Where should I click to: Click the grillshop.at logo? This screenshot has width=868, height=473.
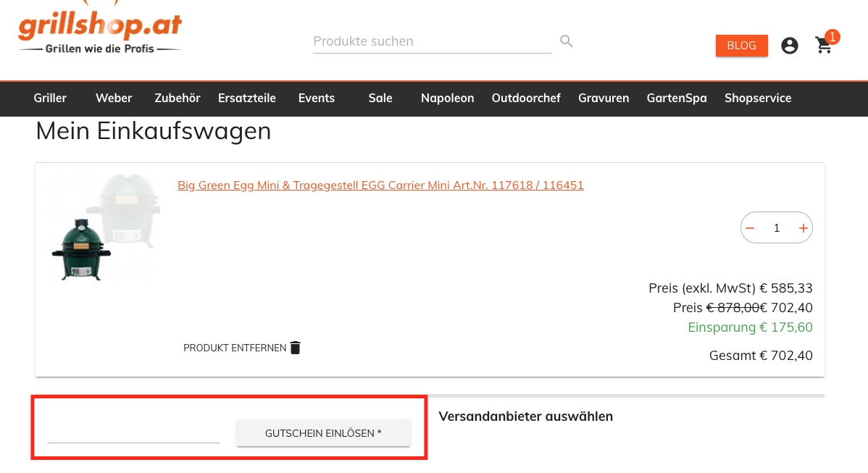(100, 30)
